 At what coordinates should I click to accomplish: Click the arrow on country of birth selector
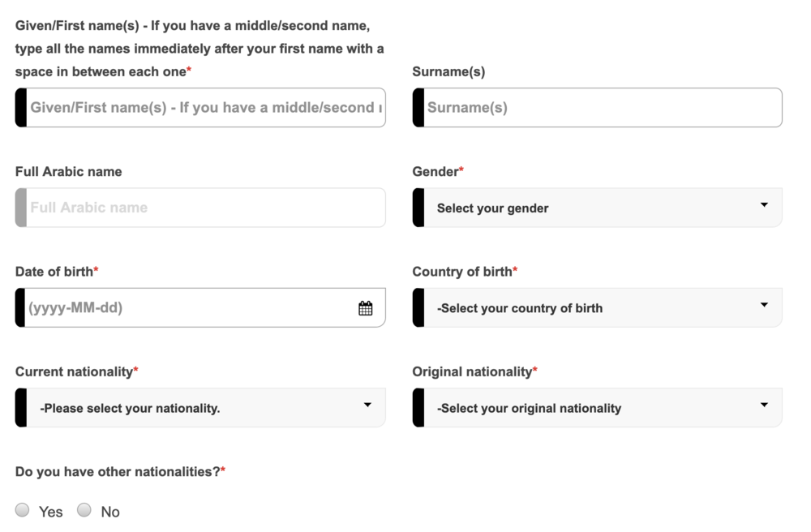764,305
